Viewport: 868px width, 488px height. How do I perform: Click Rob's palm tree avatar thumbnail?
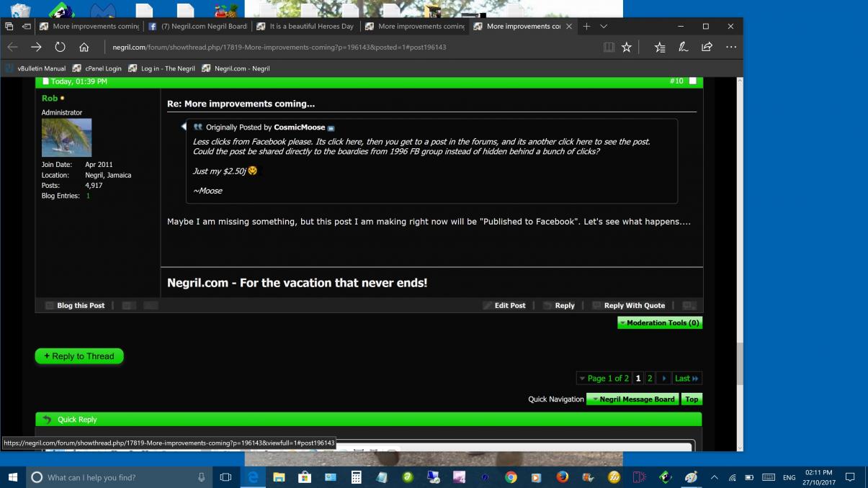coord(66,137)
